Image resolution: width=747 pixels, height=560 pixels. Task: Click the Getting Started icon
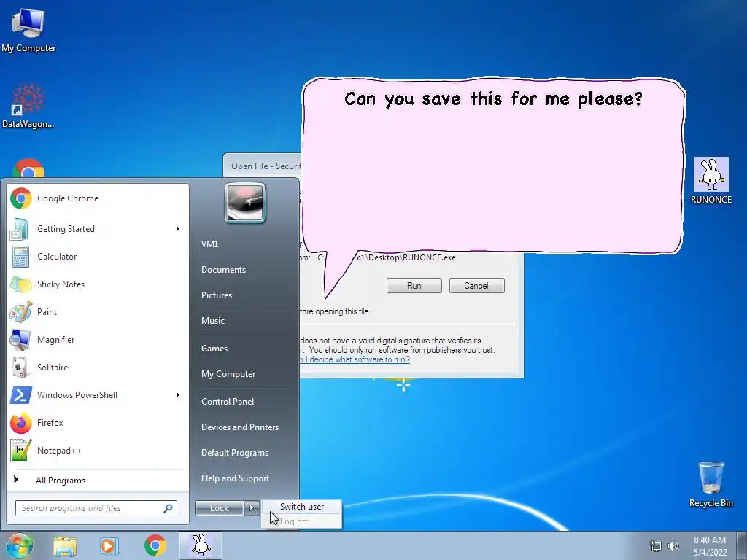(x=20, y=228)
